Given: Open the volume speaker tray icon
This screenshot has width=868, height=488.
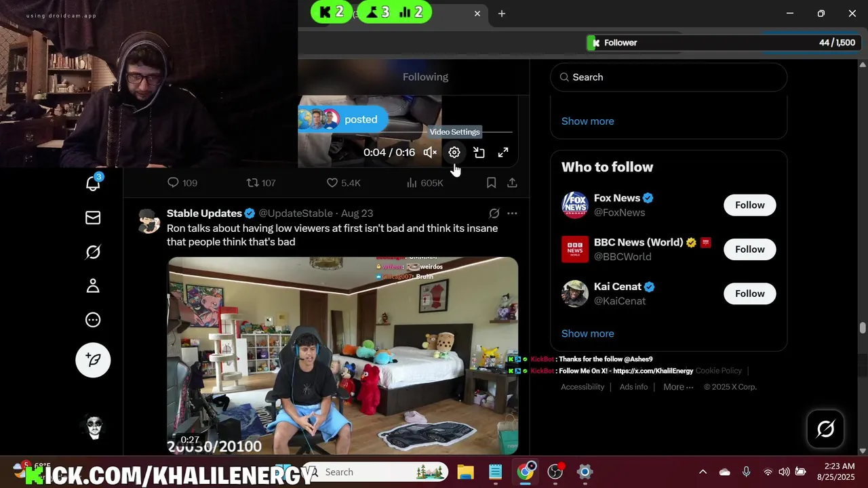Looking at the screenshot, I should [784, 472].
